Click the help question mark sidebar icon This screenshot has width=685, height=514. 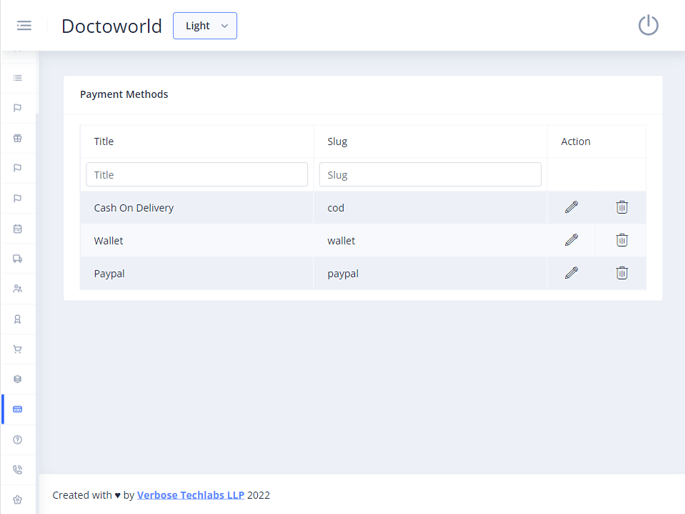click(18, 440)
